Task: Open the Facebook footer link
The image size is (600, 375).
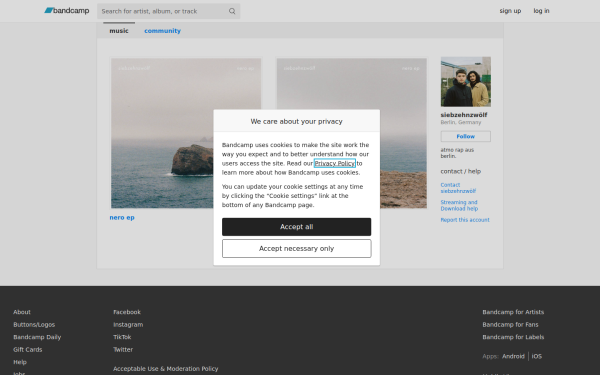Action: (127, 312)
